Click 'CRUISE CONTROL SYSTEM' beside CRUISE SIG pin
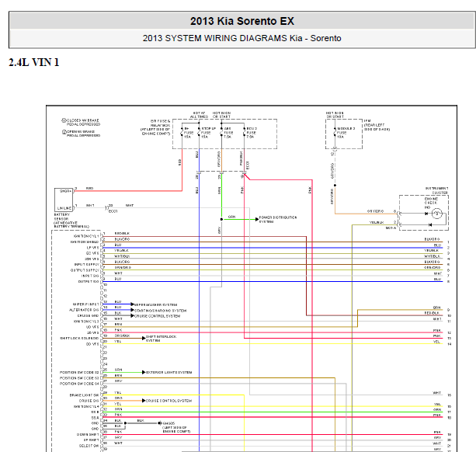Image resolution: width=476 pixels, height=452 pixels. 169,401
